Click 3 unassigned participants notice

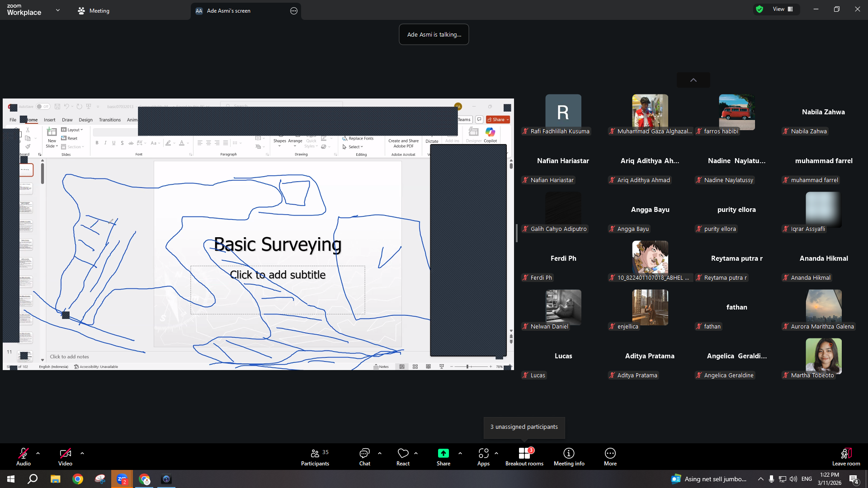(x=524, y=427)
